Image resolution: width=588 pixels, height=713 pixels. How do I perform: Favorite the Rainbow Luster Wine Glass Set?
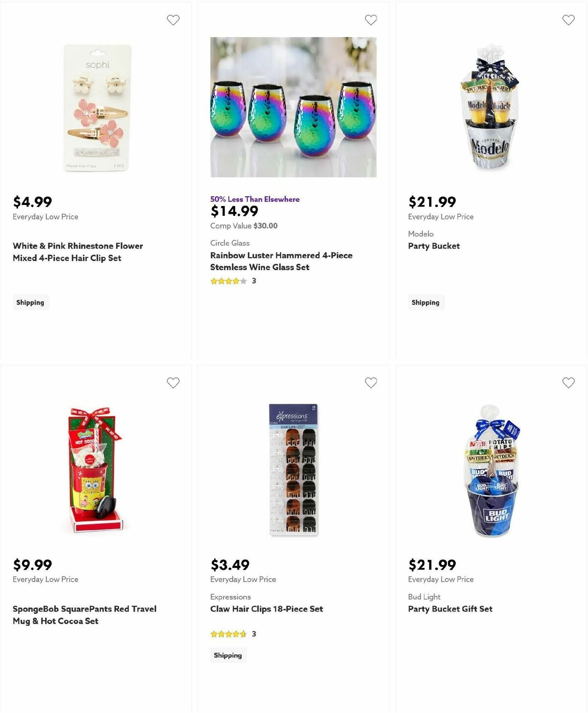(371, 20)
